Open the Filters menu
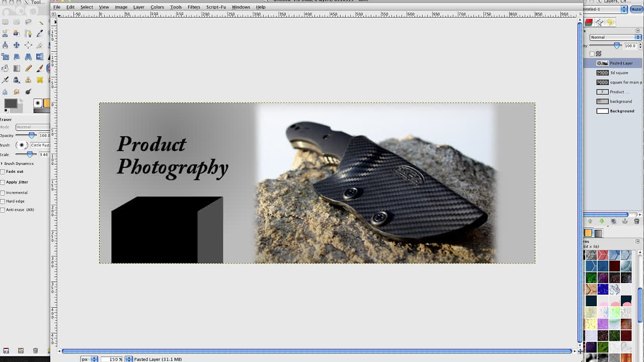Viewport: 644px width, 362px height. coord(194,7)
